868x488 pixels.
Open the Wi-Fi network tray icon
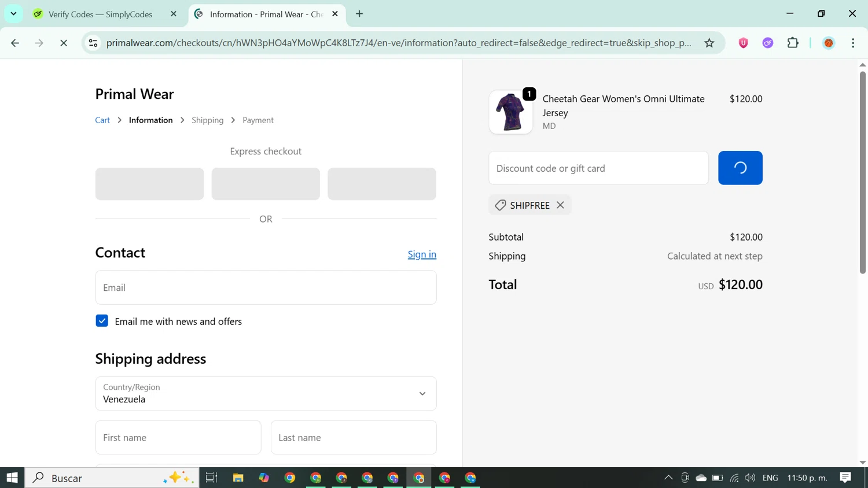[x=734, y=478]
